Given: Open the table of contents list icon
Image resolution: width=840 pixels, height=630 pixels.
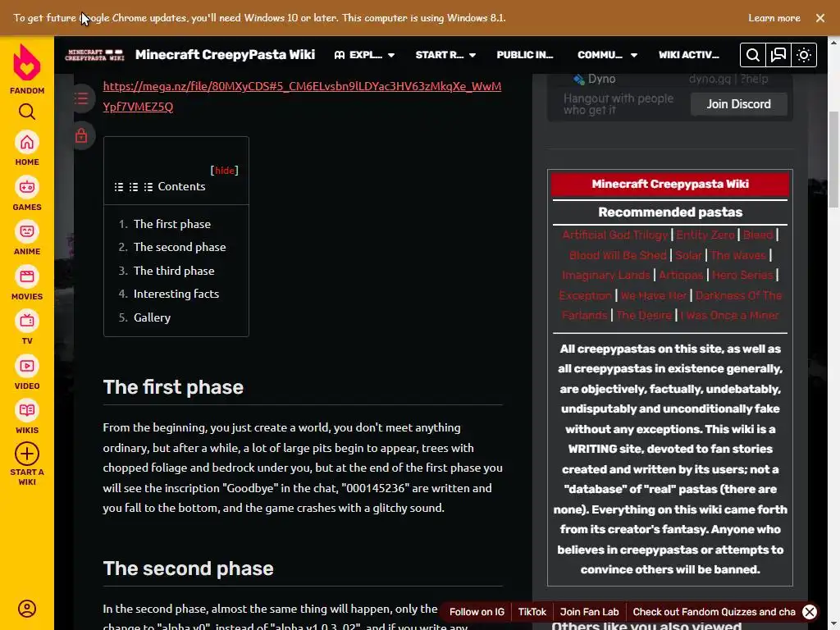Looking at the screenshot, I should point(81,98).
